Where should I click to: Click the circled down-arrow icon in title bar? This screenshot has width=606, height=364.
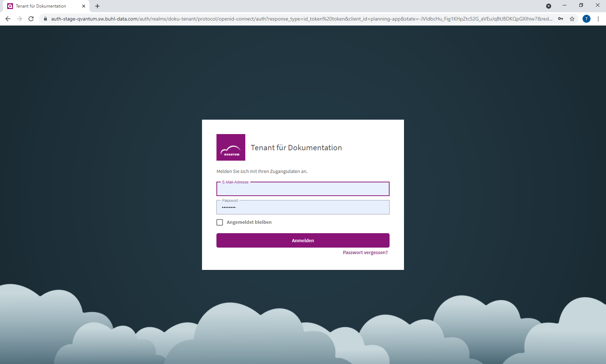click(x=549, y=6)
